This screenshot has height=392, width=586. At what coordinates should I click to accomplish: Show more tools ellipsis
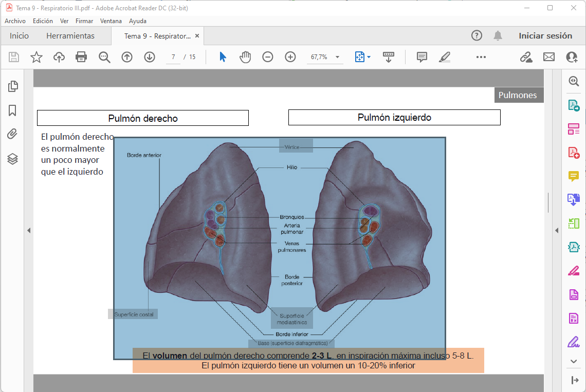click(x=481, y=57)
